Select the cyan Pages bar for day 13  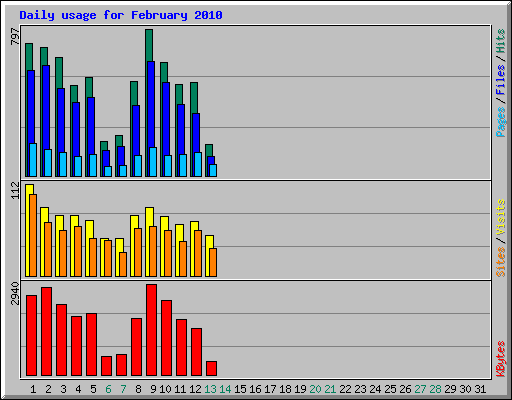click(213, 170)
